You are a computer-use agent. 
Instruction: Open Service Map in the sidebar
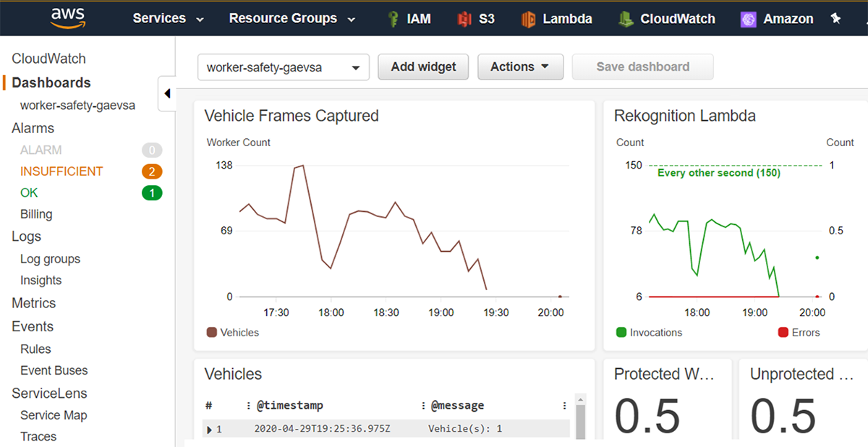tap(54, 415)
